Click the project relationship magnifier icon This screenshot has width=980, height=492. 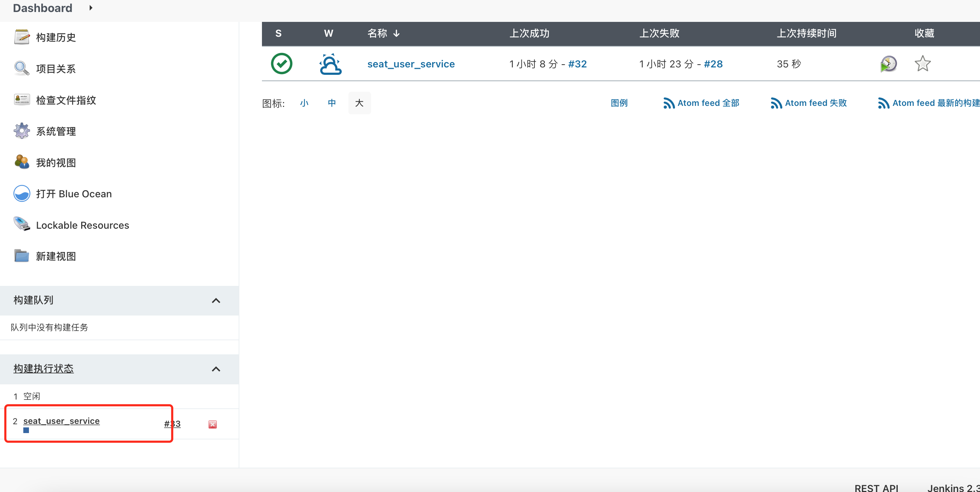tap(22, 68)
